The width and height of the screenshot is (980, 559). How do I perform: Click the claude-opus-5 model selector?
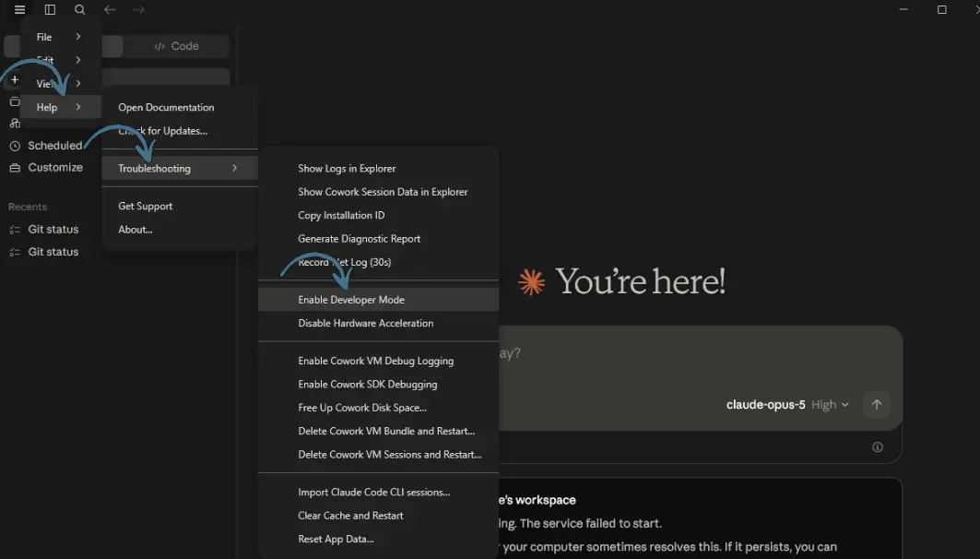pos(765,405)
